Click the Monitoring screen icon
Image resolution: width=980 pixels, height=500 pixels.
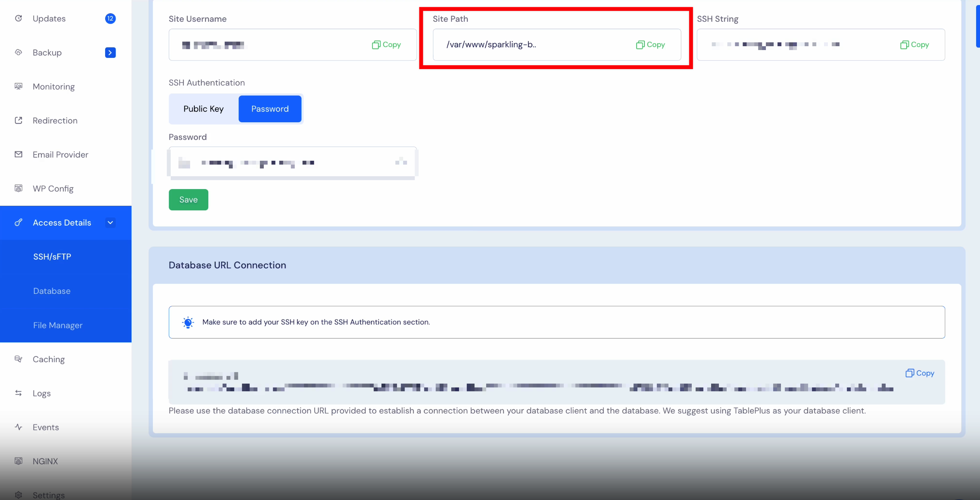click(18, 86)
